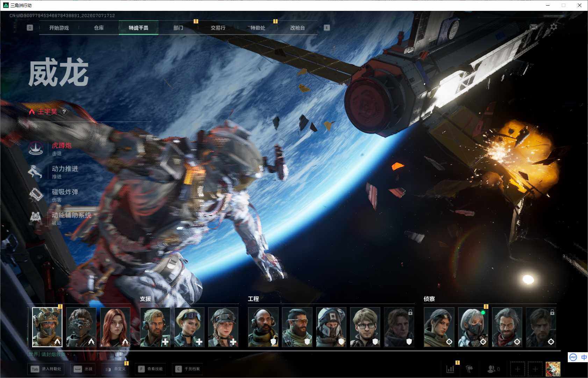Open the mail envelope icon

tap(533, 27)
